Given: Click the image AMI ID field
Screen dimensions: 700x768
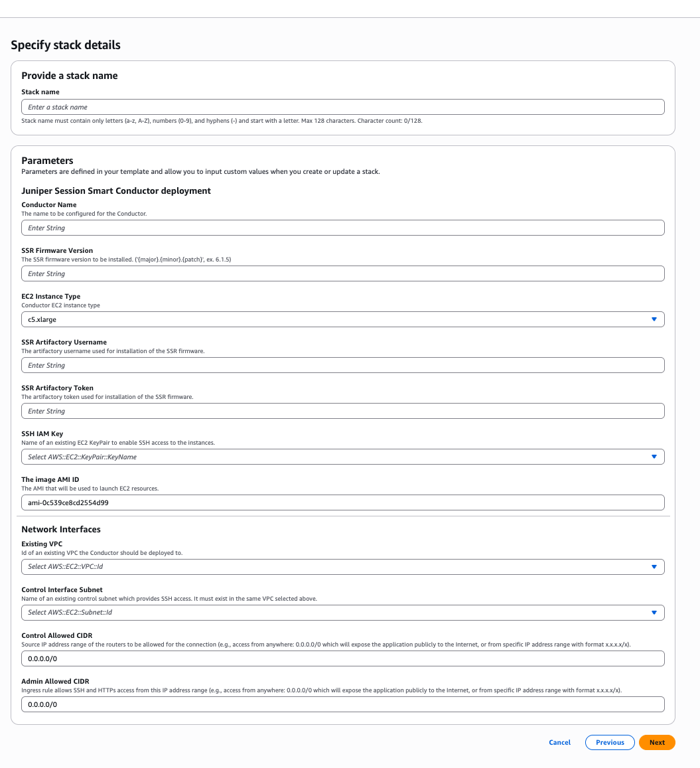Looking at the screenshot, I should tap(342, 502).
